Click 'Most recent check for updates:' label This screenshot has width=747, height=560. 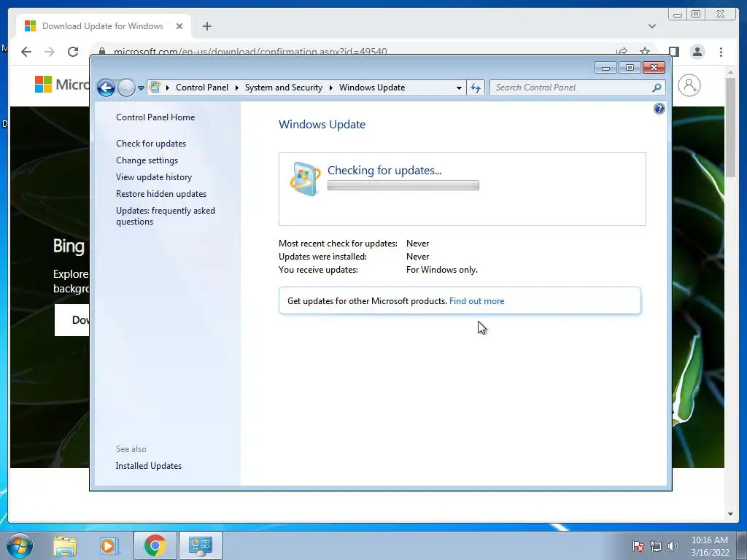click(338, 244)
